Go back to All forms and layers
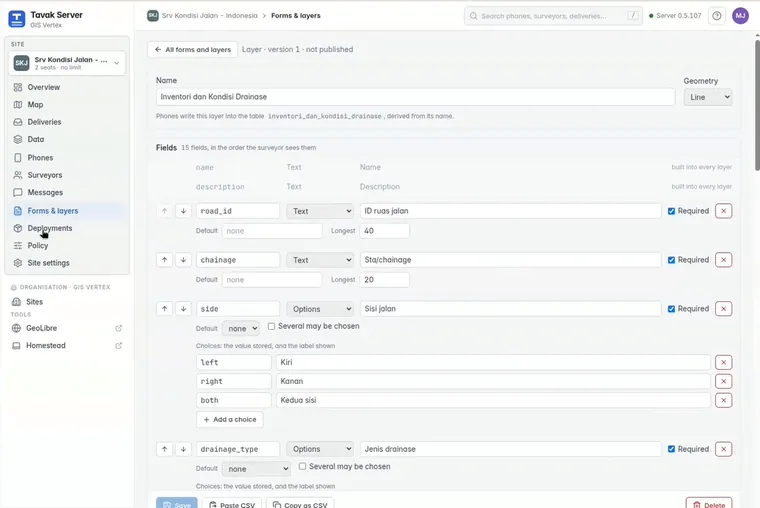 click(192, 49)
